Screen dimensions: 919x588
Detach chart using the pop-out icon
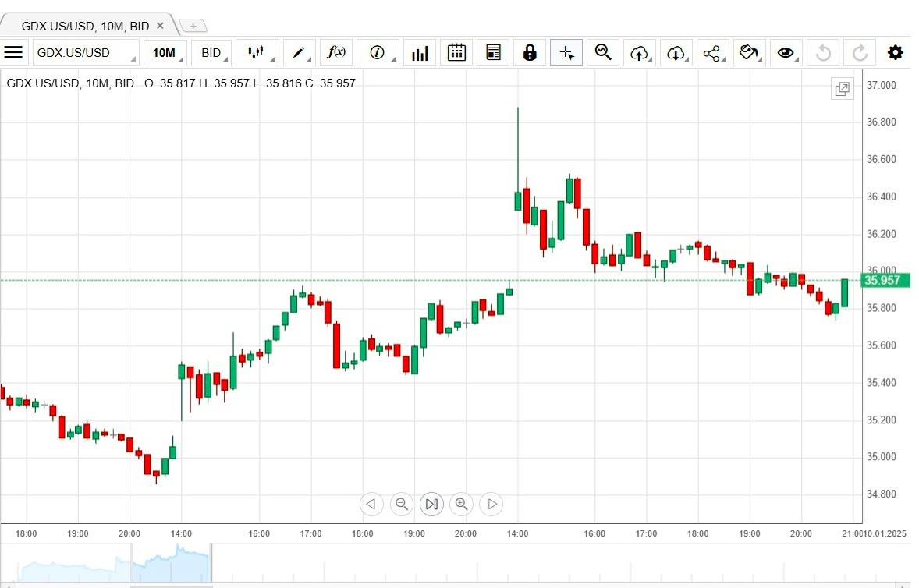click(843, 89)
